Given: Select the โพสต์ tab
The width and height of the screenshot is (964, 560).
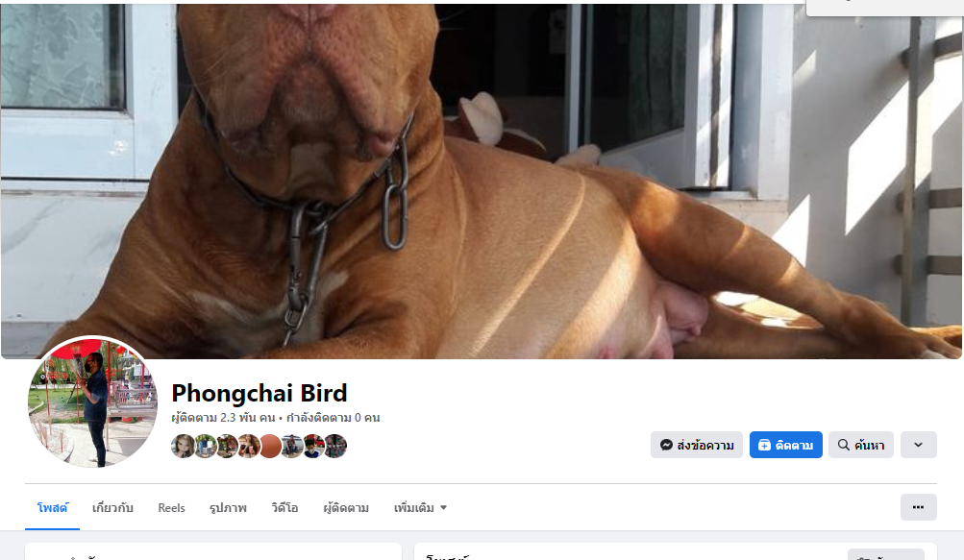Looking at the screenshot, I should [52, 508].
